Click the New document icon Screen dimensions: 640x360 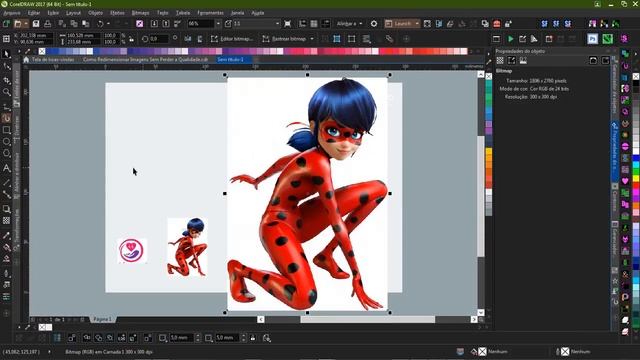[x=6, y=24]
